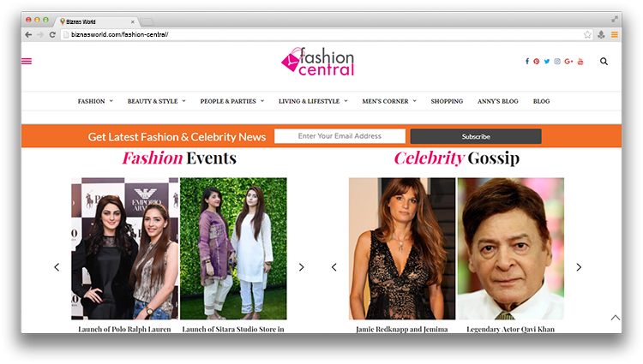Open the Shopping menu item
Viewport: 643px width, 364px height.
coord(447,101)
